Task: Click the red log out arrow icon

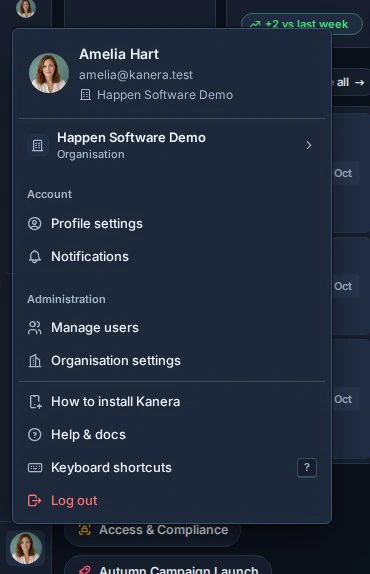Action: pyautogui.click(x=35, y=500)
